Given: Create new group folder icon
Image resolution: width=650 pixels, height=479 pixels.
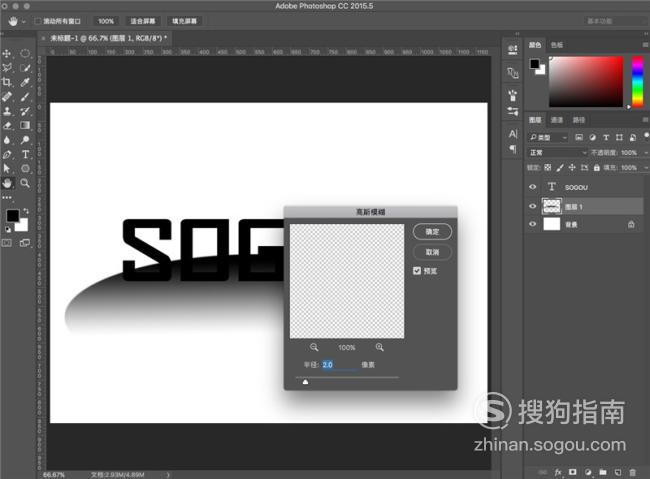Looking at the screenshot, I should [x=603, y=472].
